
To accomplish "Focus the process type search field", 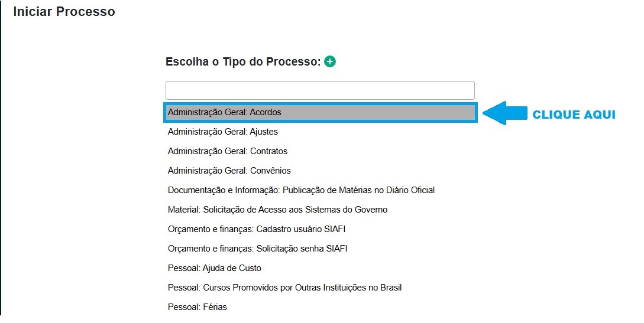I will point(320,90).
